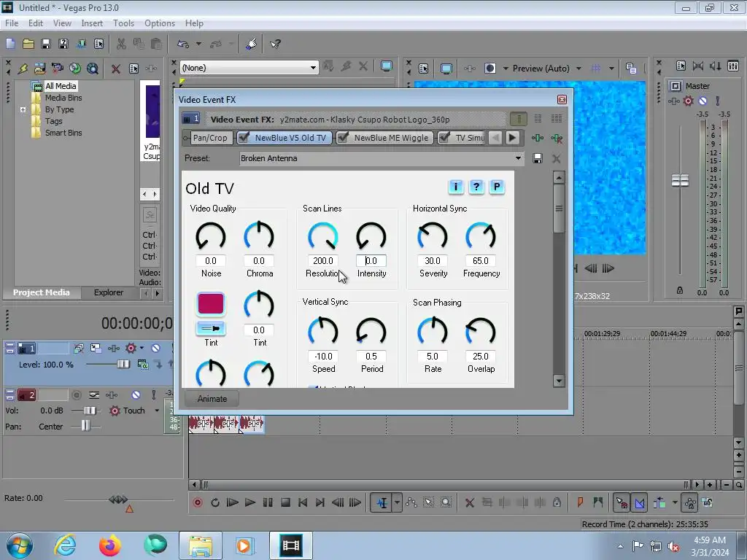
Task: Expand the By Type media bin
Action: tap(23, 109)
